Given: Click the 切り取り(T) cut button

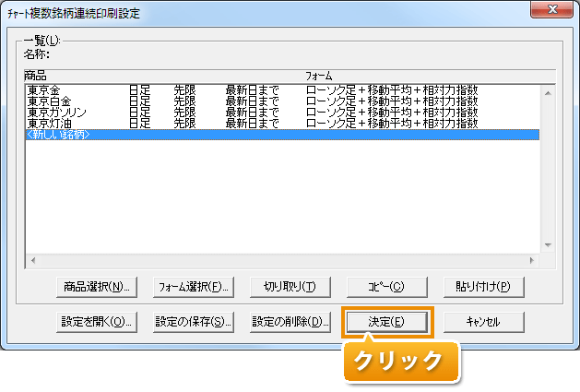Looking at the screenshot, I should 290,286.
